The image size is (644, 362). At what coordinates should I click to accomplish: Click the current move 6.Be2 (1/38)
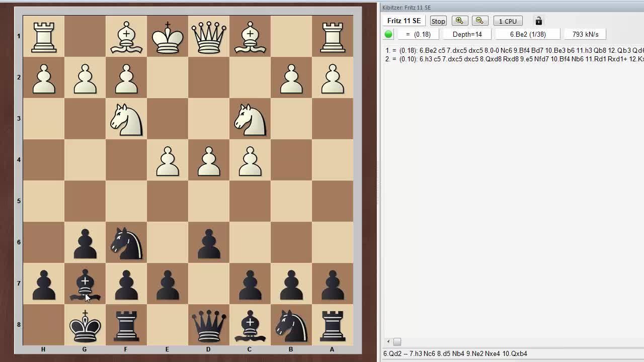tap(528, 34)
